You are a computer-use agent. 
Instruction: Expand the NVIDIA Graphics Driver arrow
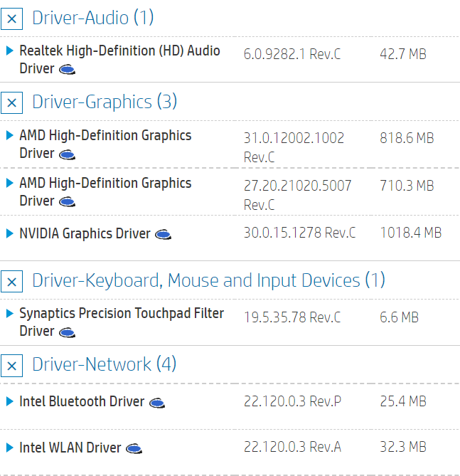10,233
